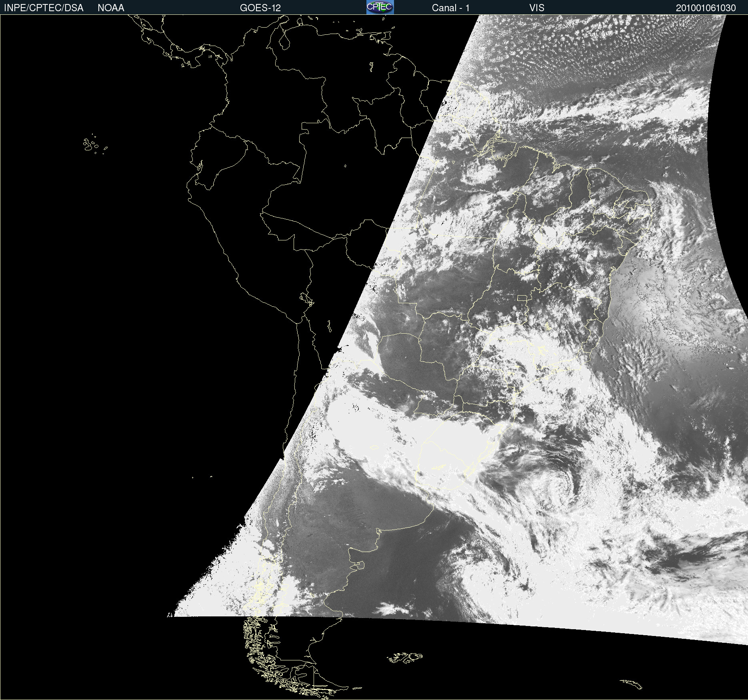Click the CPTEC logo in header
The image size is (748, 700).
tap(380, 7)
